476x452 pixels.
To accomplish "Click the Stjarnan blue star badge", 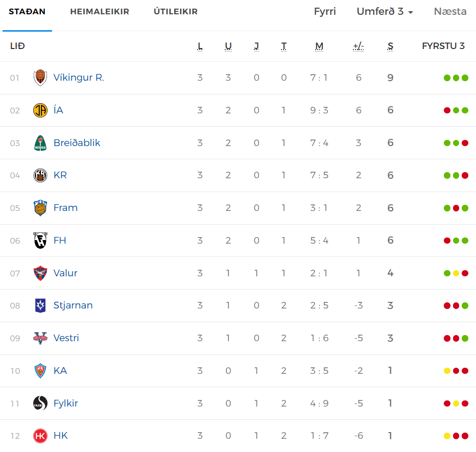I will (x=40, y=305).
